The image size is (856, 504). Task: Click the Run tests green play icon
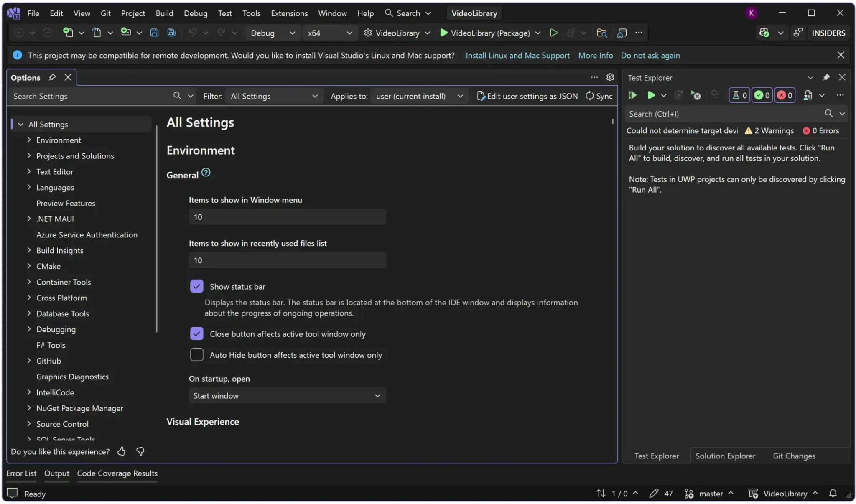click(x=651, y=95)
